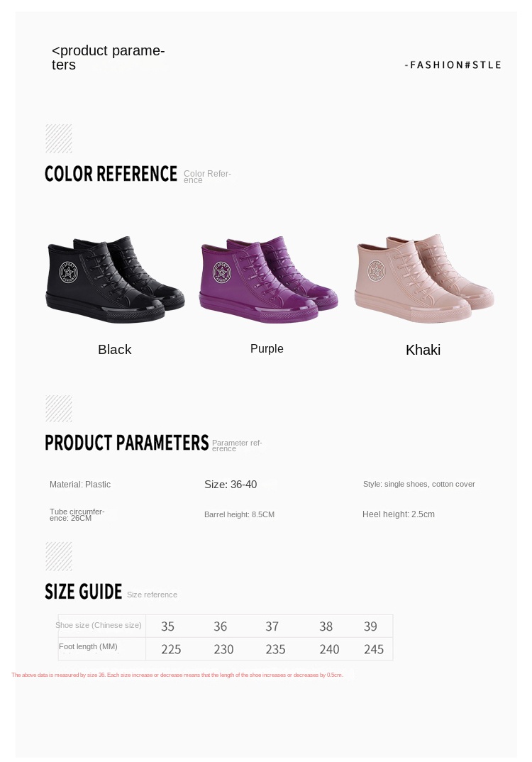Click the Size: 36-40 parameter text

click(x=231, y=485)
